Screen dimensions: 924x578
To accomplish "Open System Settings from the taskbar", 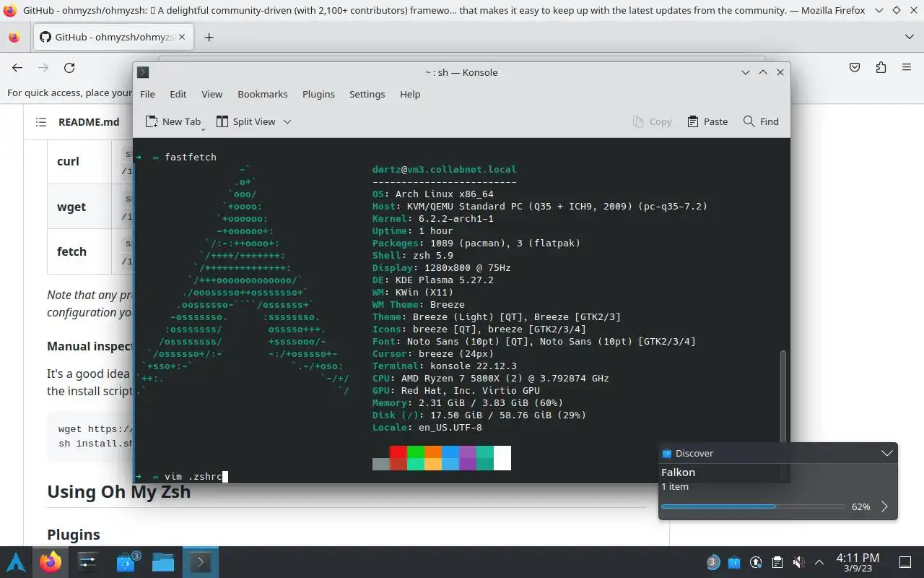I will (88, 562).
